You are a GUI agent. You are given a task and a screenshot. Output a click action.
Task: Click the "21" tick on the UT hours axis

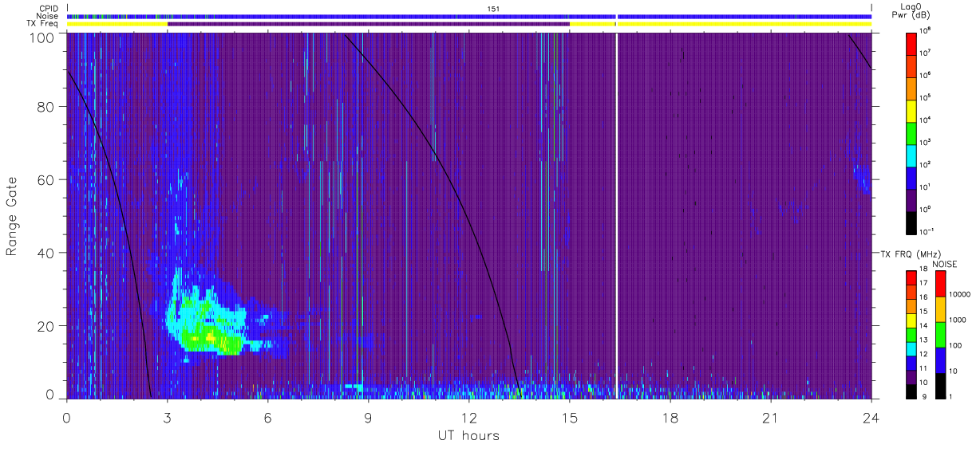point(771,418)
